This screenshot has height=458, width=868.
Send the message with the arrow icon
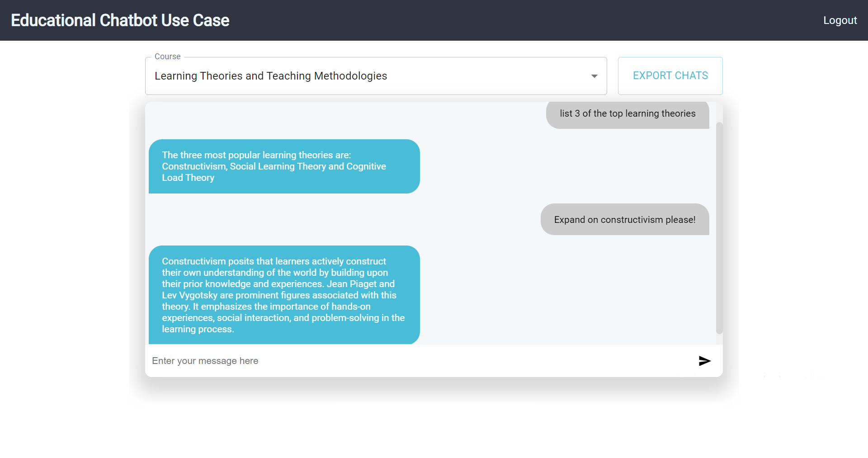tap(704, 361)
